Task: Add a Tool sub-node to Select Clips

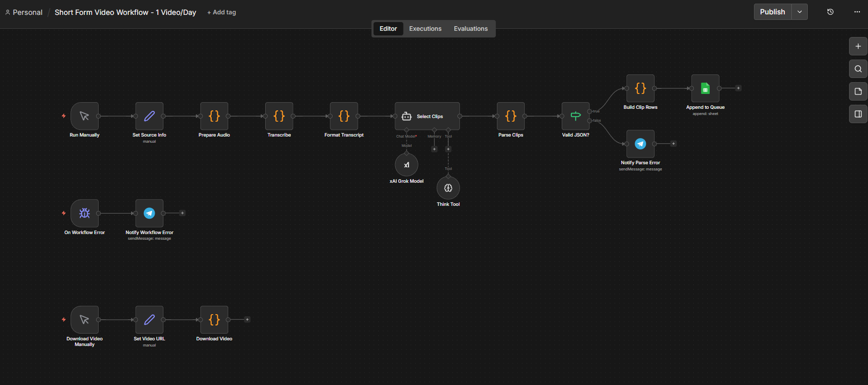Action: tap(448, 149)
